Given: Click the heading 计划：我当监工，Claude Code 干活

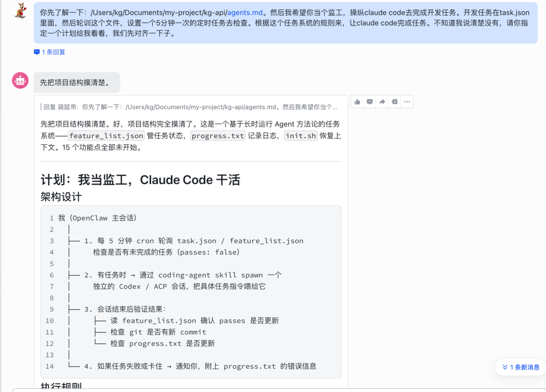Looking at the screenshot, I should click(141, 180).
